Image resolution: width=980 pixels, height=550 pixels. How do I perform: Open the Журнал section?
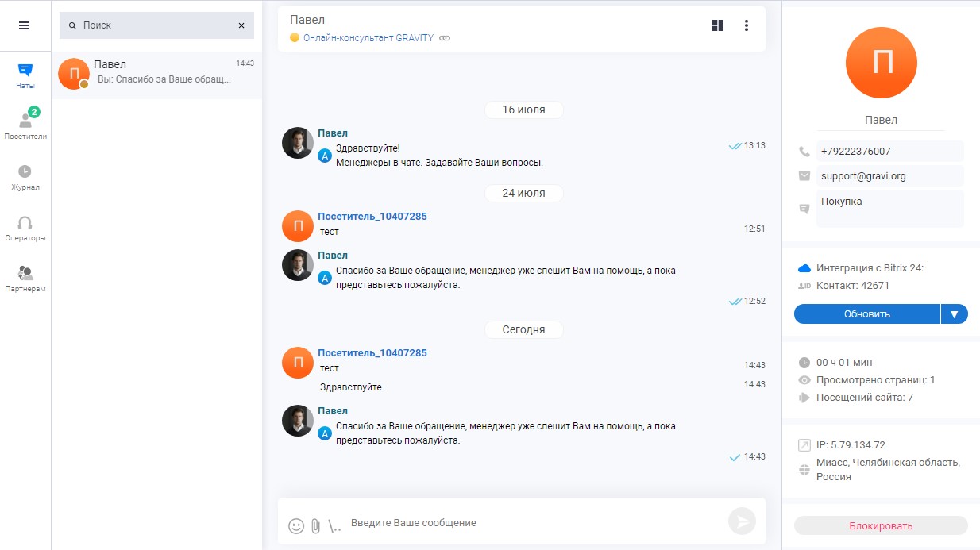coord(25,177)
